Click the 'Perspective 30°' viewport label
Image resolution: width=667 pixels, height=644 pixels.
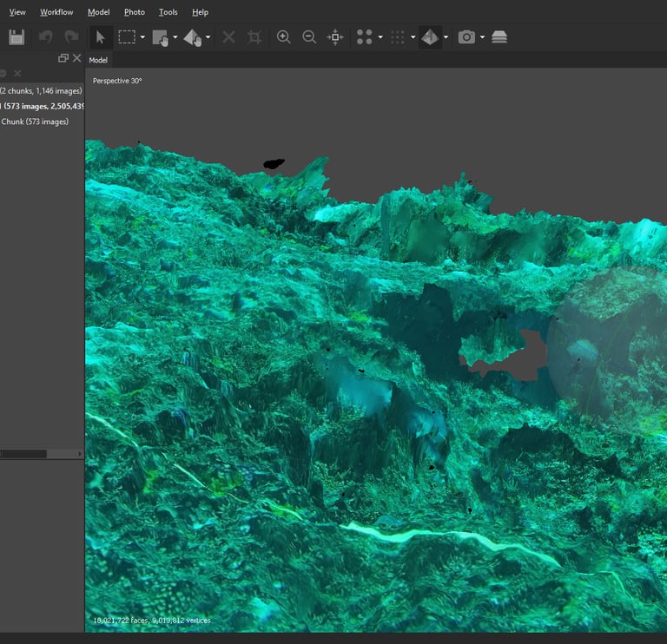tap(117, 81)
